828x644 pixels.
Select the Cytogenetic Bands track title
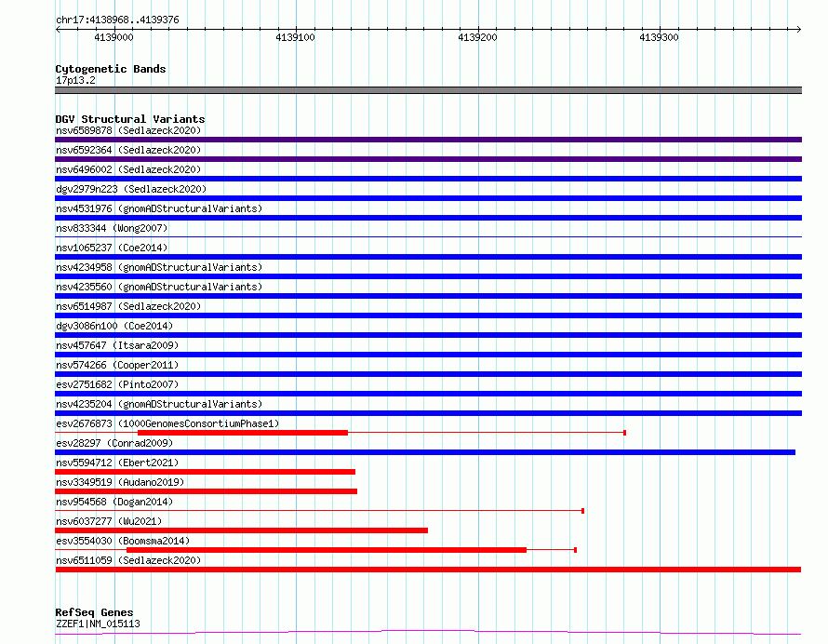(111, 69)
